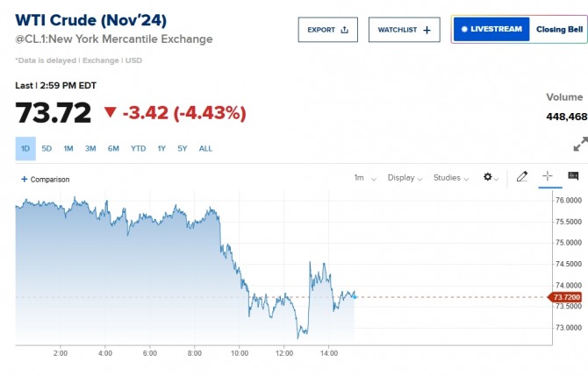The height and width of the screenshot is (376, 588).
Task: Toggle the crosshair tool
Action: pos(548,176)
